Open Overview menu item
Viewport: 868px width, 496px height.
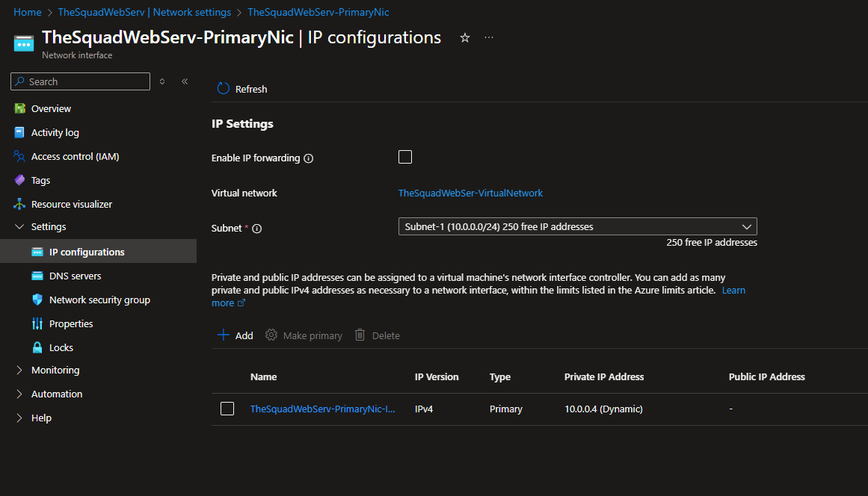[x=51, y=109]
